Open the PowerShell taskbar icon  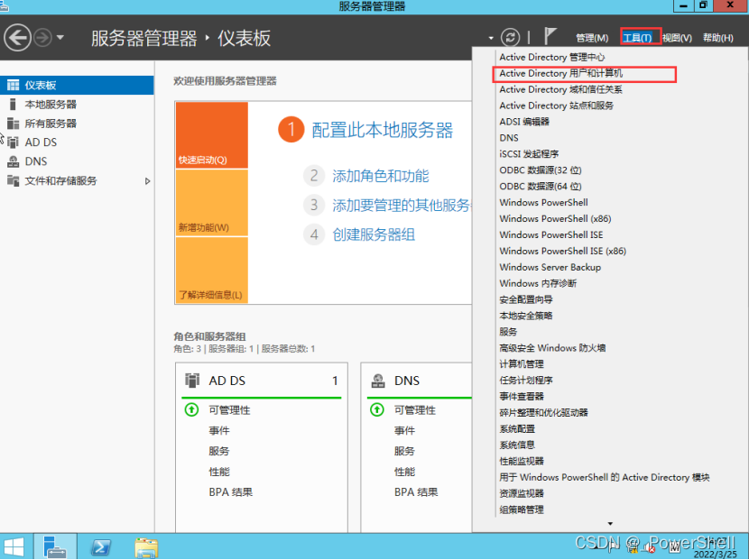tap(101, 547)
